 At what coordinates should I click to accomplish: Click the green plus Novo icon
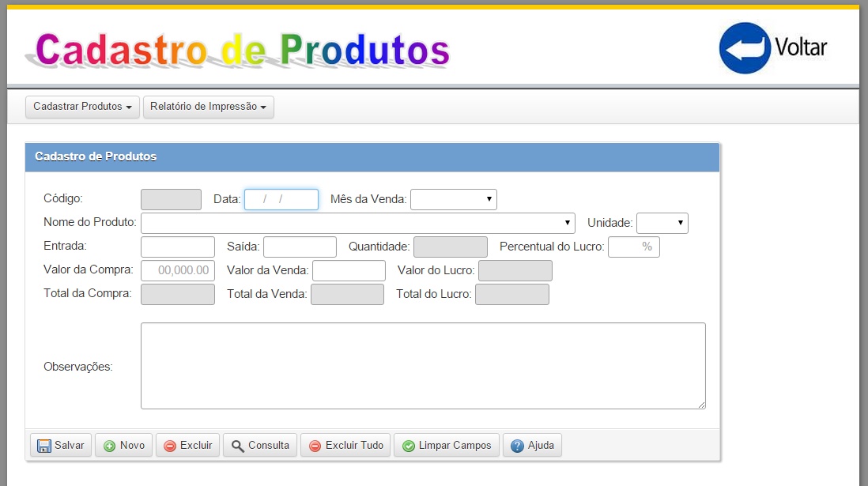pos(110,446)
